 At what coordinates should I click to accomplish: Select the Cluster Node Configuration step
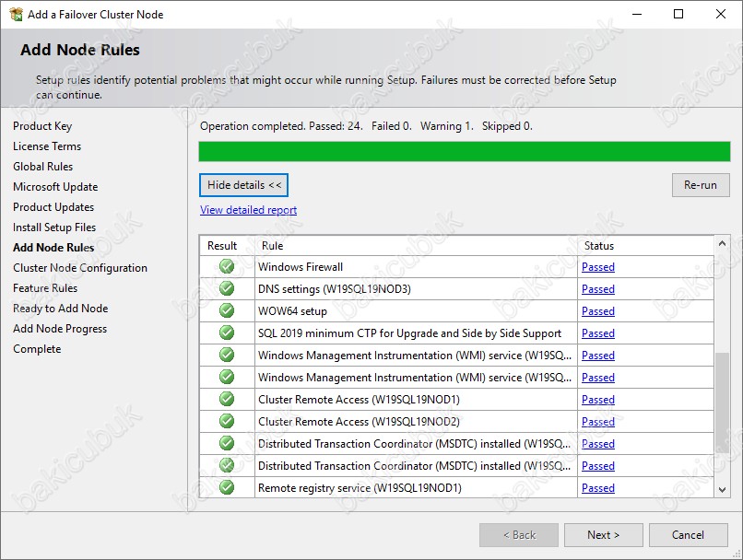80,268
